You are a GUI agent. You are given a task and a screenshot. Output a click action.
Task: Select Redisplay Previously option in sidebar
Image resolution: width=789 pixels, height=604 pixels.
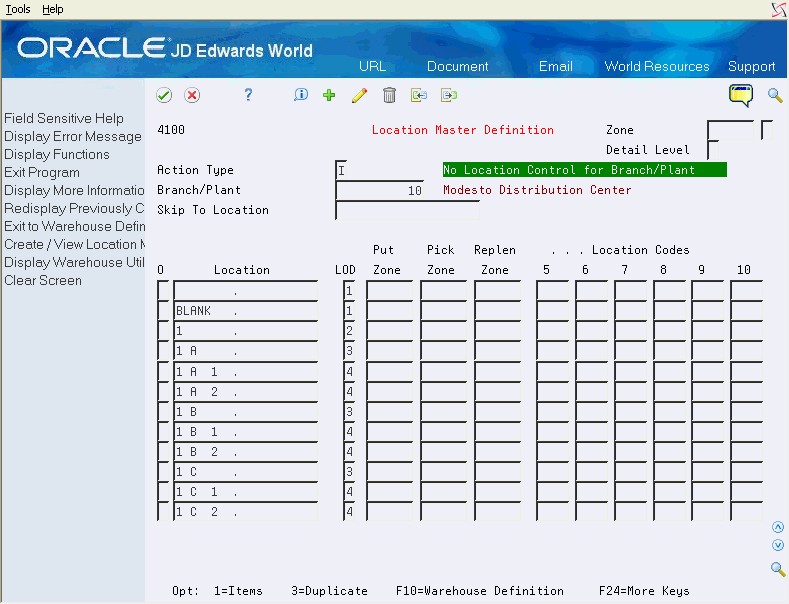[x=74, y=208]
